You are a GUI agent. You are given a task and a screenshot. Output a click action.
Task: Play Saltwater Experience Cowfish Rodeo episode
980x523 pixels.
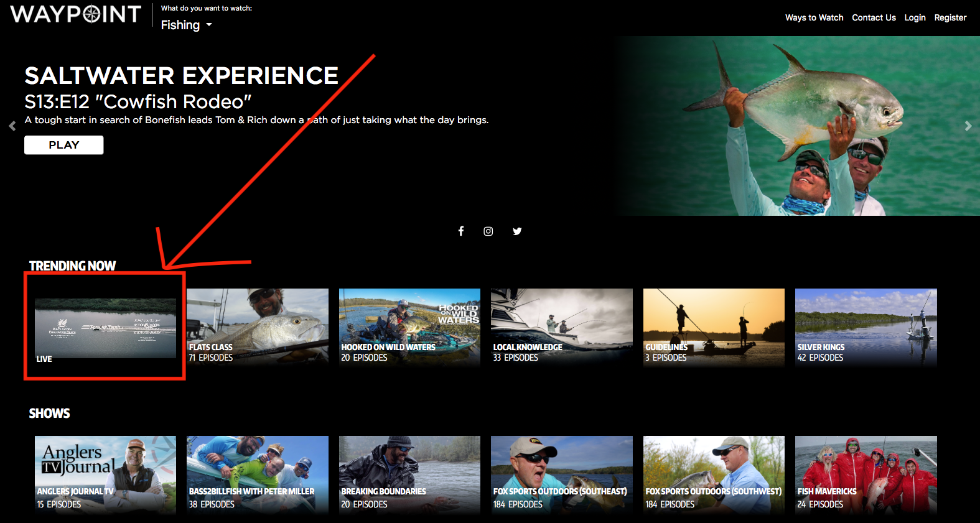pos(64,145)
